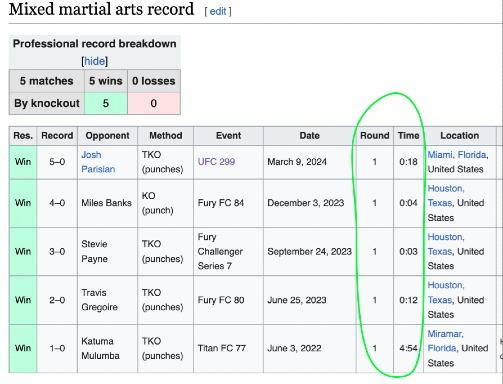
Task: Open Texas link in Fury Challenger Series 7 row
Action: (x=440, y=251)
